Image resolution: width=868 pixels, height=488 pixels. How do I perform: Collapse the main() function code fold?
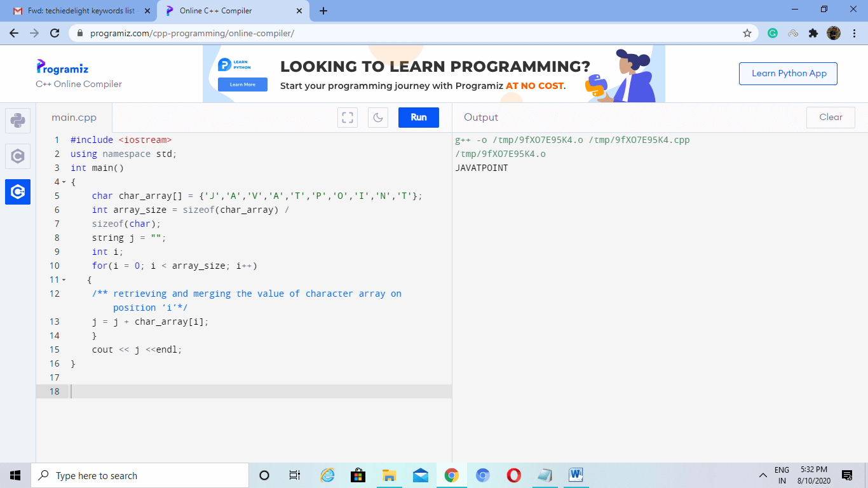pos(64,182)
